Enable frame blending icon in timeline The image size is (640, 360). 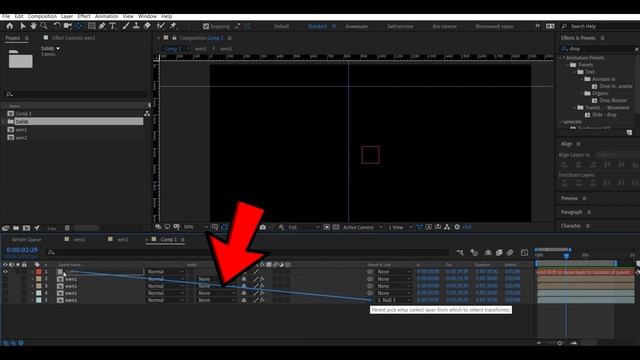click(499, 253)
